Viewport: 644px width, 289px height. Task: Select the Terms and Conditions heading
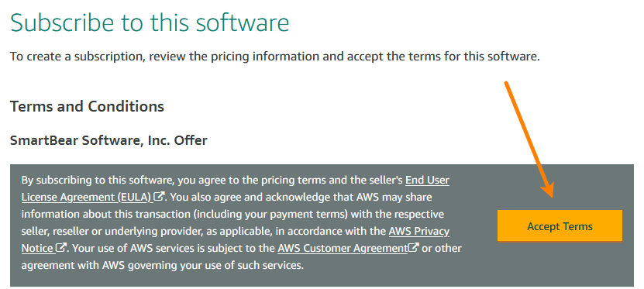point(87,107)
